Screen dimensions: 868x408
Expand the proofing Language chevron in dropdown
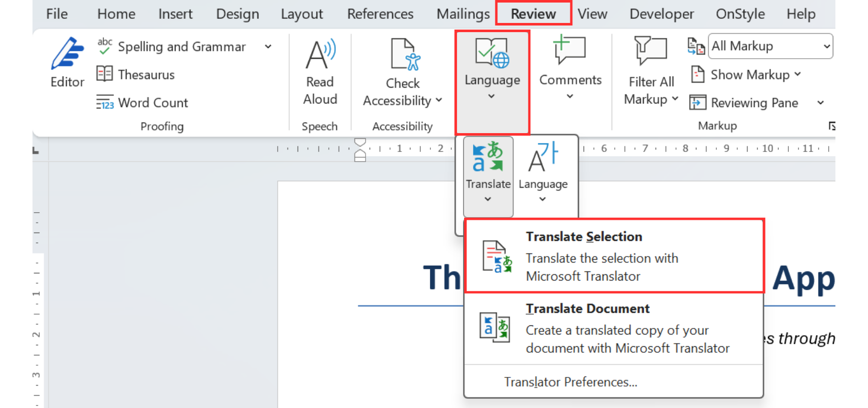542,199
